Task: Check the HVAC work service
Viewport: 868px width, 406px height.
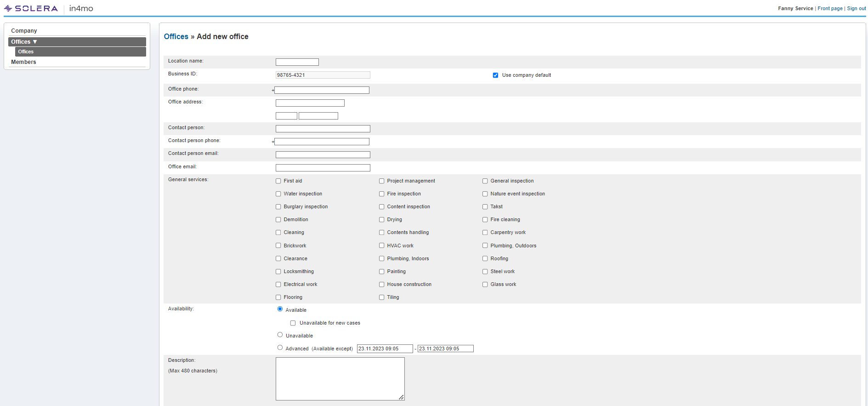Action: pos(381,246)
